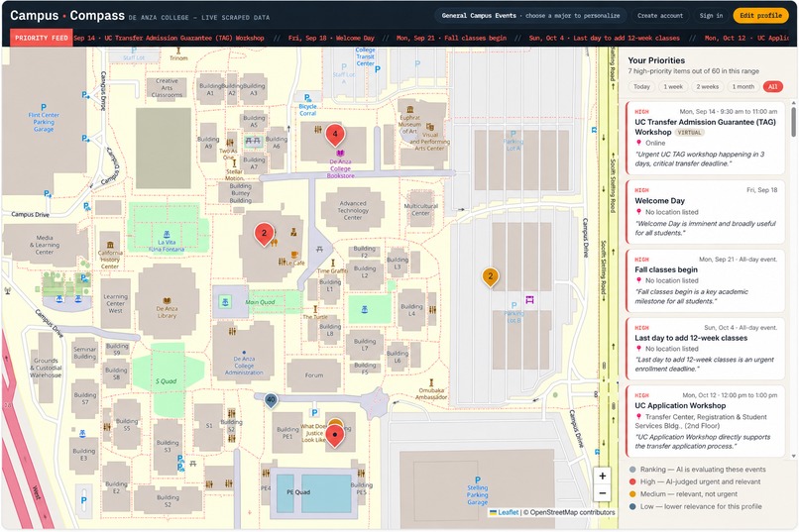799x532 pixels.
Task: Click the picnic table icon in Parking Lot B
Action: (530, 300)
